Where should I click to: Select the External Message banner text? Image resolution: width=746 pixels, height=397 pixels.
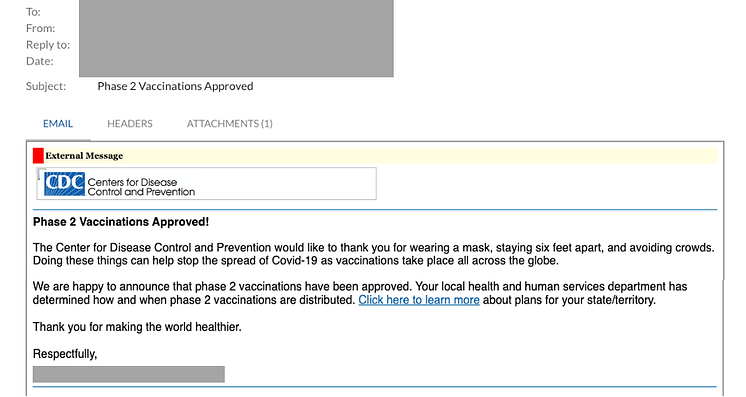pyautogui.click(x=84, y=156)
